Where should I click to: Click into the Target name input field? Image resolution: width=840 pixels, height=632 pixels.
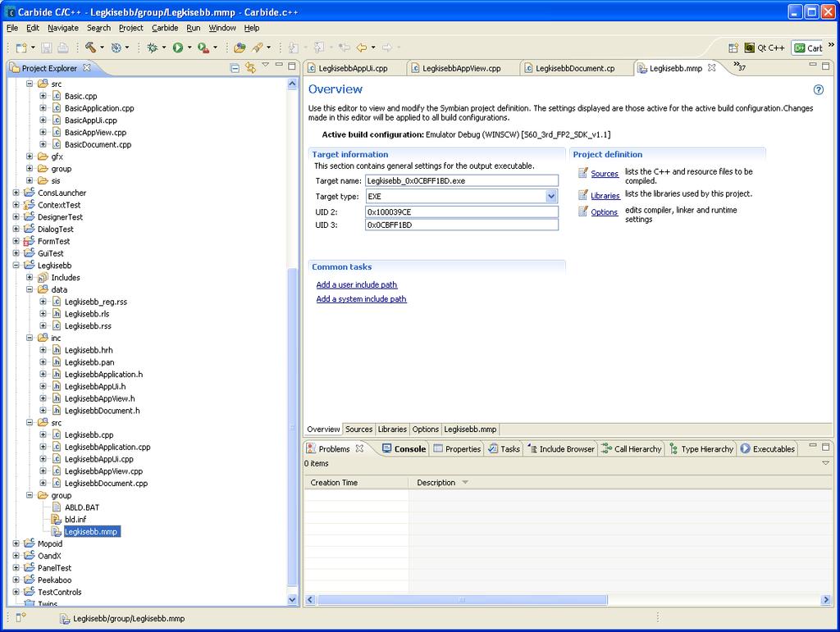pyautogui.click(x=462, y=181)
